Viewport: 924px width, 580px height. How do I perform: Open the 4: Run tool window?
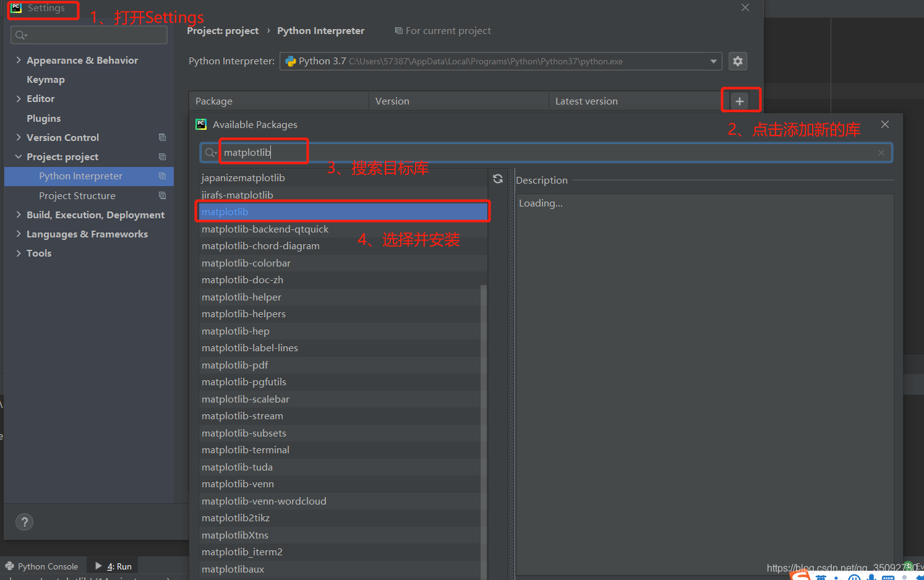114,566
